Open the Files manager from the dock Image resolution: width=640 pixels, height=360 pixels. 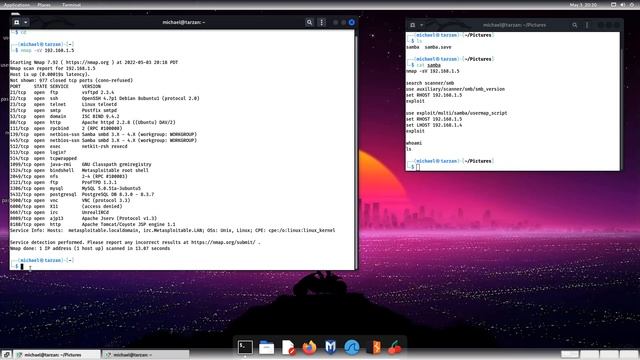[x=266, y=347]
